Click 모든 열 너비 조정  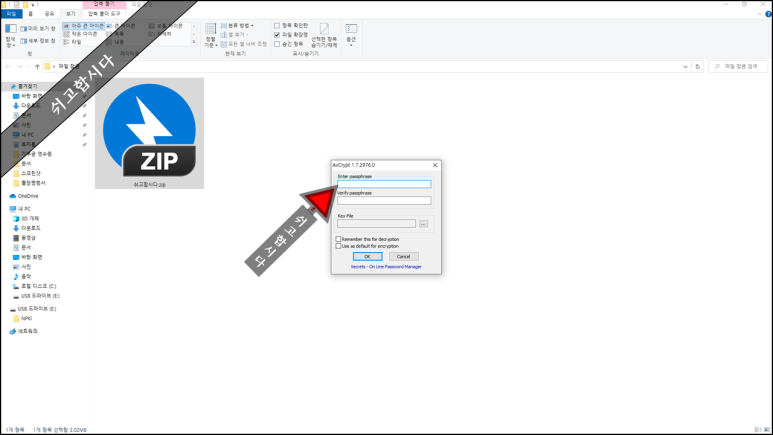point(244,44)
